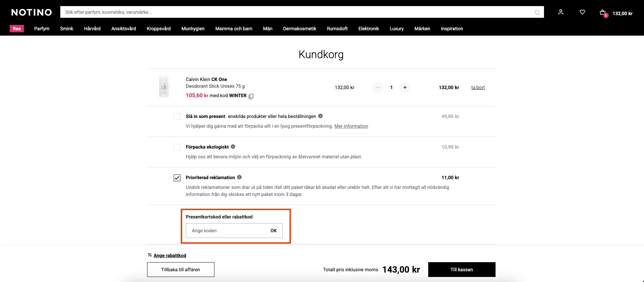Open Calvin Klein CK One product title

206,79
